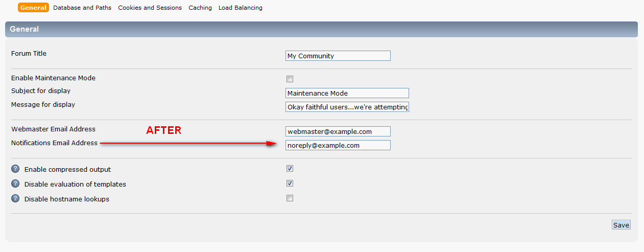Check Disable hostname lookups checkbox
Screen dimensions: 644x252
click(x=290, y=198)
